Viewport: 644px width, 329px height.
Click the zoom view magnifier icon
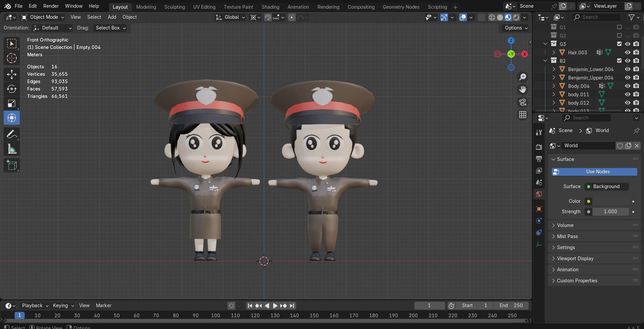coord(523,77)
